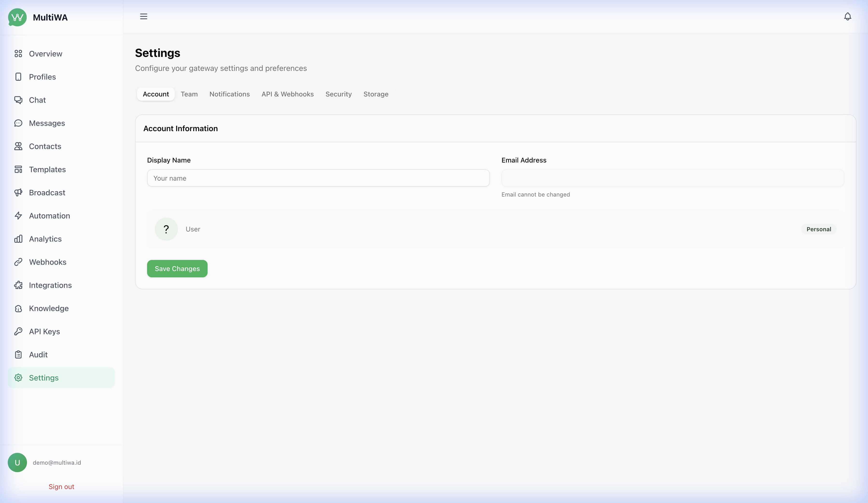Open the Webhooks sidebar label
This screenshot has height=503, width=868.
pyautogui.click(x=47, y=262)
